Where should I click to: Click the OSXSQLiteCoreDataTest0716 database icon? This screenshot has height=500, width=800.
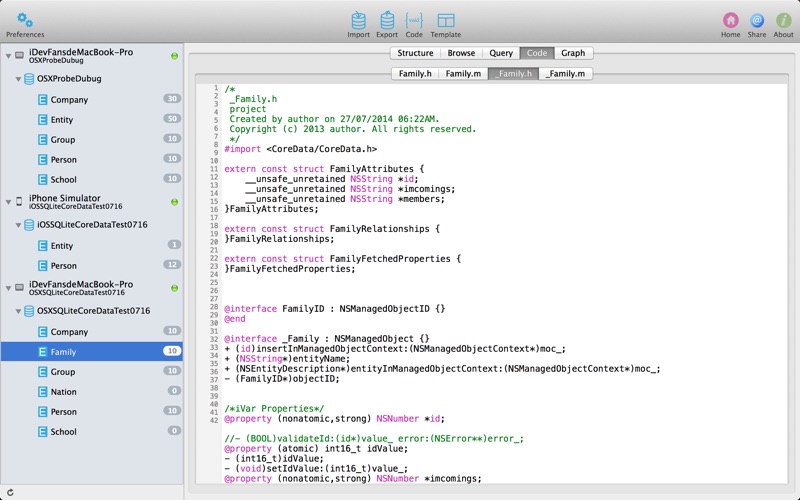pos(30,311)
